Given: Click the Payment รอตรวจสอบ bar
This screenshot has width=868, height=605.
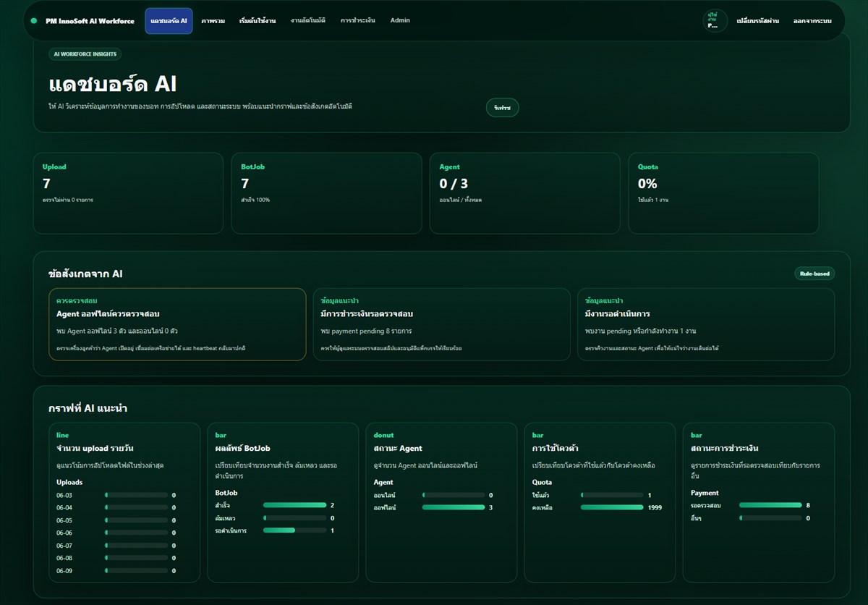Looking at the screenshot, I should pos(770,505).
